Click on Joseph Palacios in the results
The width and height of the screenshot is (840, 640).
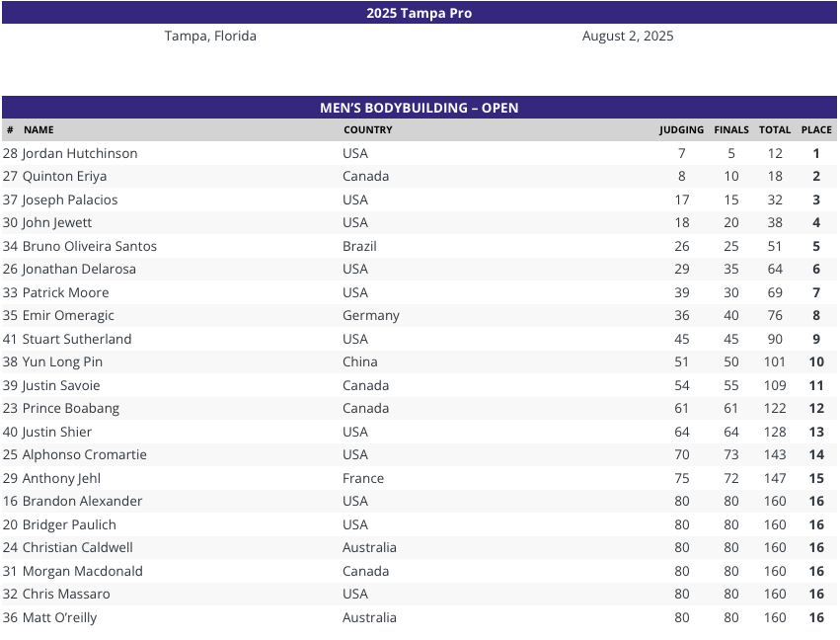pos(70,200)
